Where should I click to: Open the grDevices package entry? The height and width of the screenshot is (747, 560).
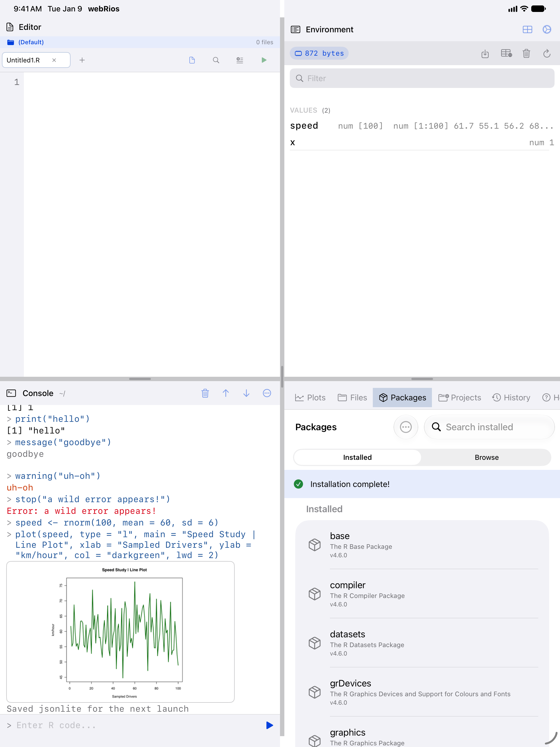click(422, 692)
